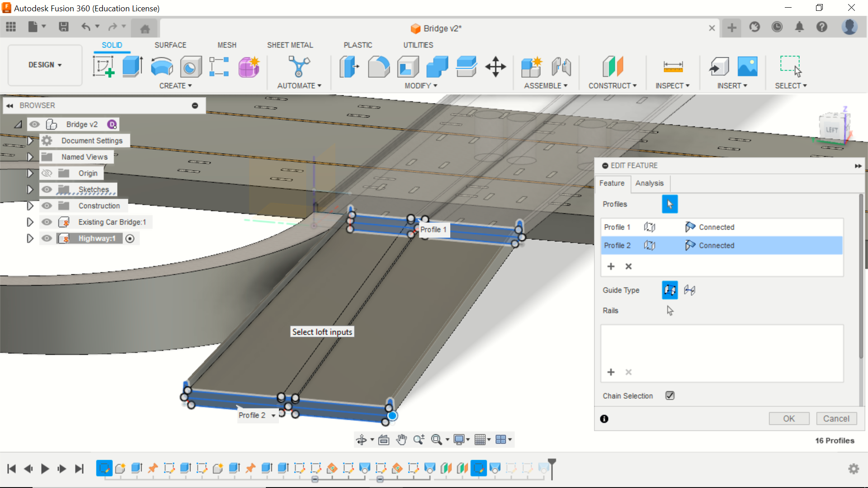Open the Analysis tab in Edit Feature
868x488 pixels.
tap(649, 183)
